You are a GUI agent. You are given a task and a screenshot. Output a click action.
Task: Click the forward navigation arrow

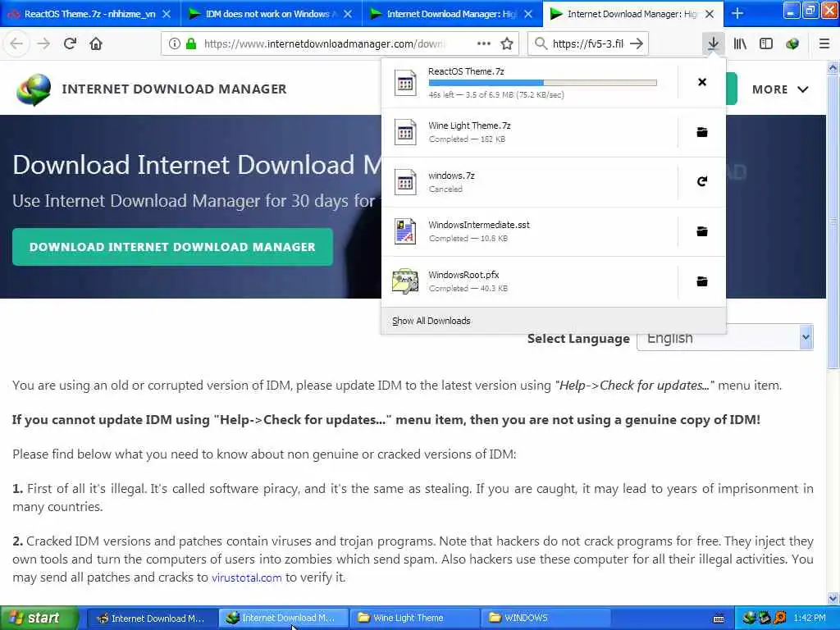[43, 44]
